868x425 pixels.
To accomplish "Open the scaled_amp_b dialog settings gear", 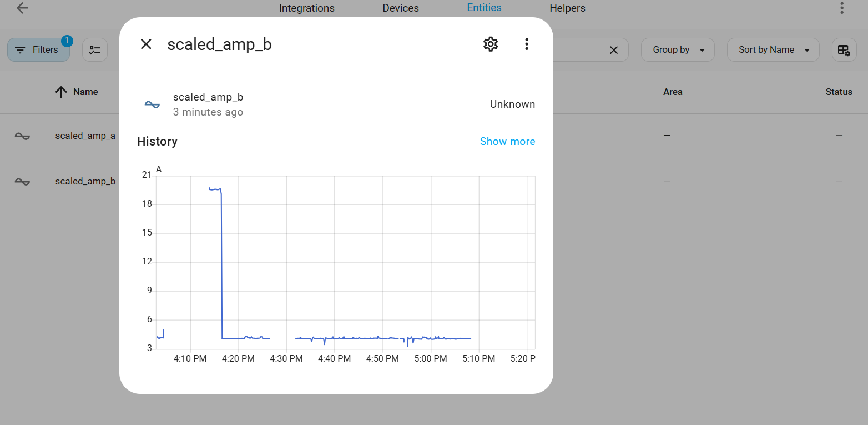I will point(491,44).
